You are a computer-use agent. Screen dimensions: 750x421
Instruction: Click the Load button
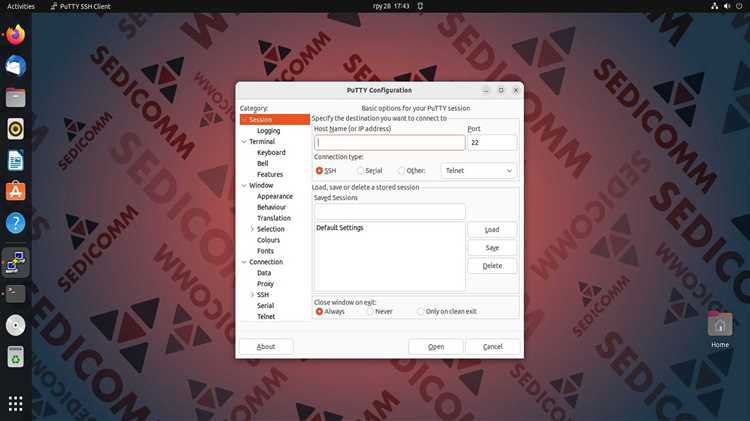pos(492,230)
